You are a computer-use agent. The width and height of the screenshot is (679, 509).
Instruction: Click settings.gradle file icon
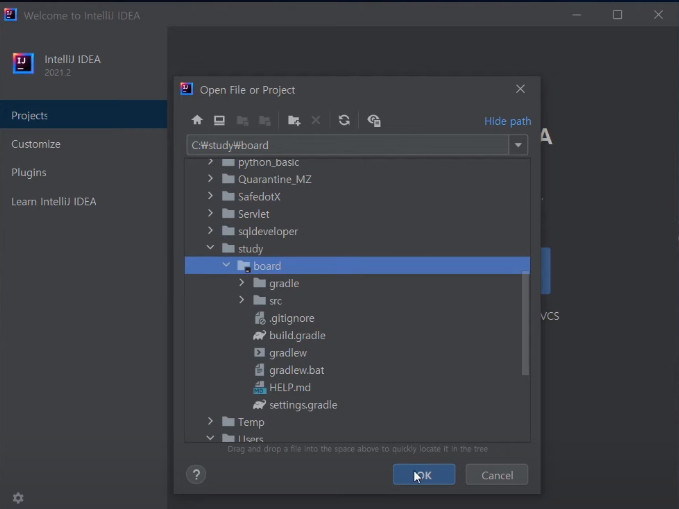259,405
